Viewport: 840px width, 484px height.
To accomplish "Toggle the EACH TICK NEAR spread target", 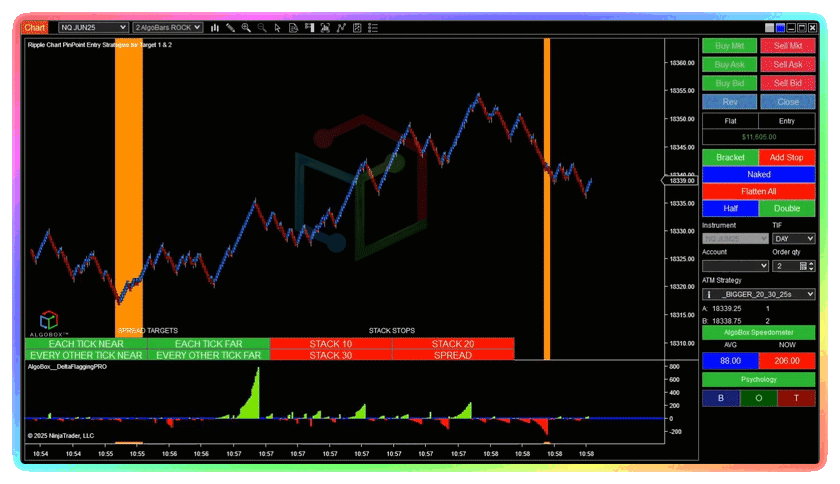I will [86, 344].
